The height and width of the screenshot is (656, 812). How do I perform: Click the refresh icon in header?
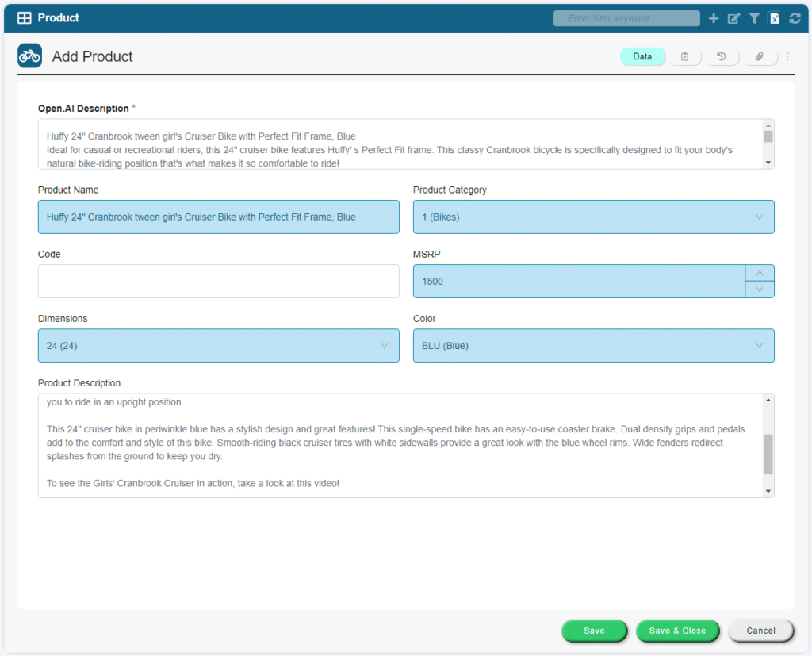795,18
